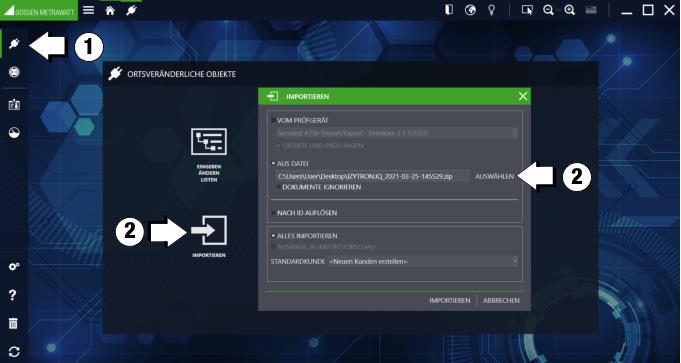Viewport: 681px width, 363px height.
Task: Open the trash bin sidebar icon
Action: pos(13,323)
